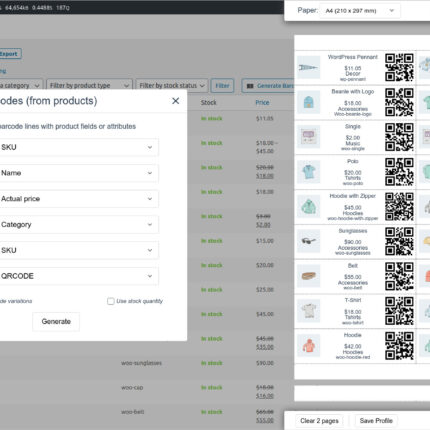Click the WordPress Pennant product thumbnail
This screenshot has width=430, height=430.
(x=308, y=67)
